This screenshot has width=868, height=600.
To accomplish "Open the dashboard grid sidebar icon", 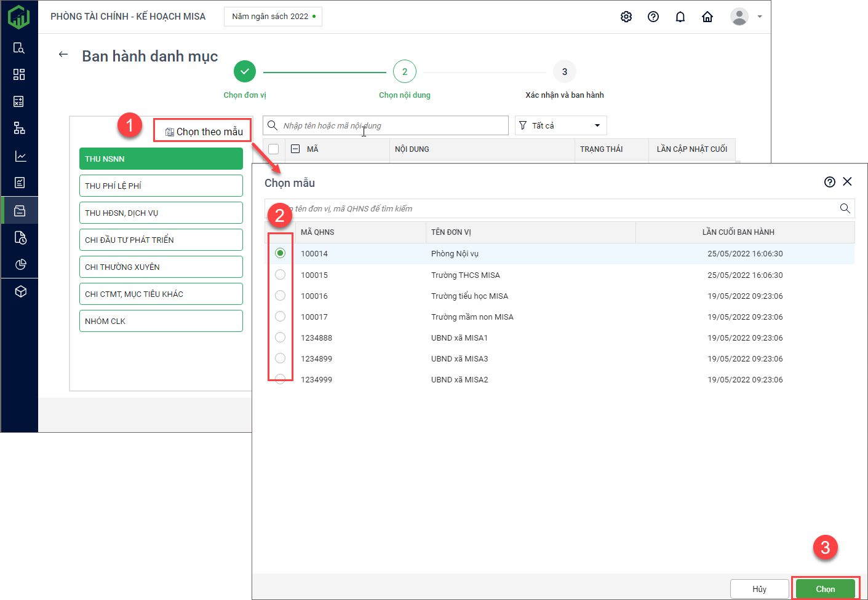I will tap(19, 74).
